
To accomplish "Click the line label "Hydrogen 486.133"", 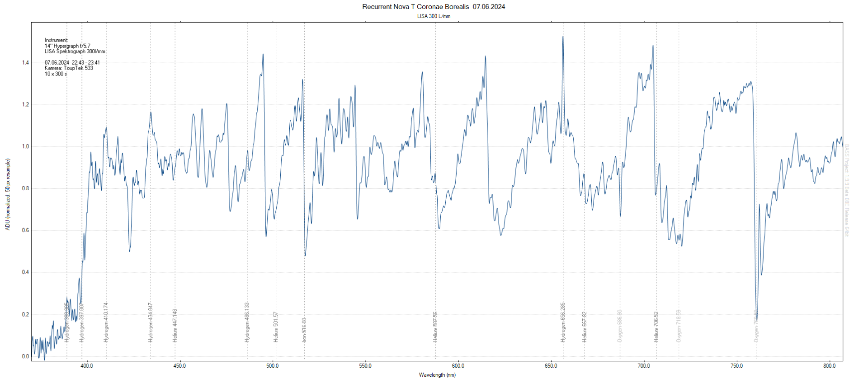I will 247,322.
